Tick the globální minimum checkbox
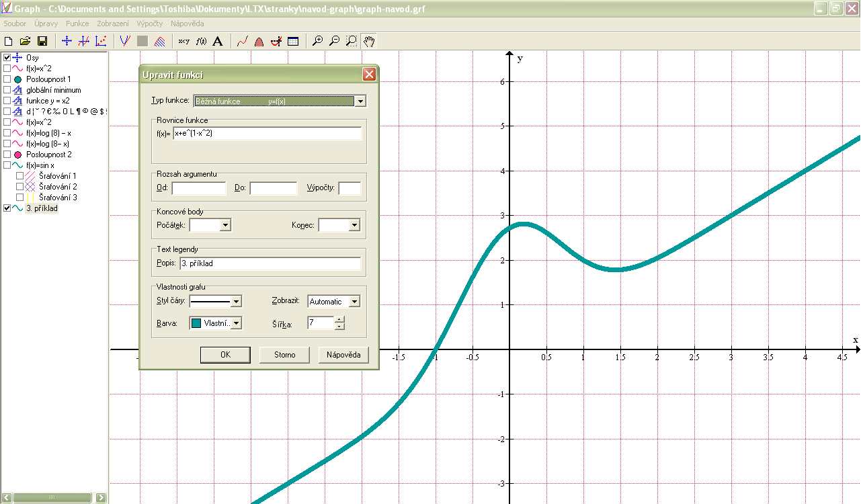Image resolution: width=861 pixels, height=504 pixels. pyautogui.click(x=7, y=90)
